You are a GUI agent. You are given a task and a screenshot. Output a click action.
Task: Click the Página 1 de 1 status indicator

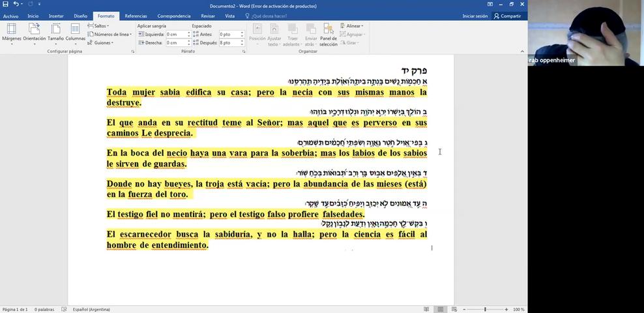[15, 309]
